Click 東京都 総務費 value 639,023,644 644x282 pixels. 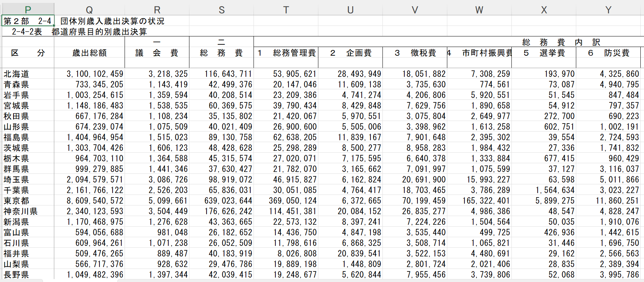[x=221, y=201]
